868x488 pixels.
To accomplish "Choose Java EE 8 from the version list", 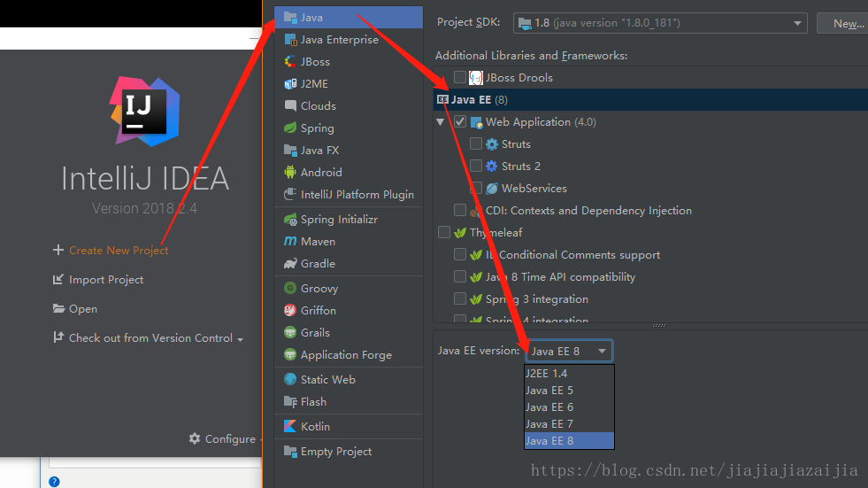I will pyautogui.click(x=569, y=440).
